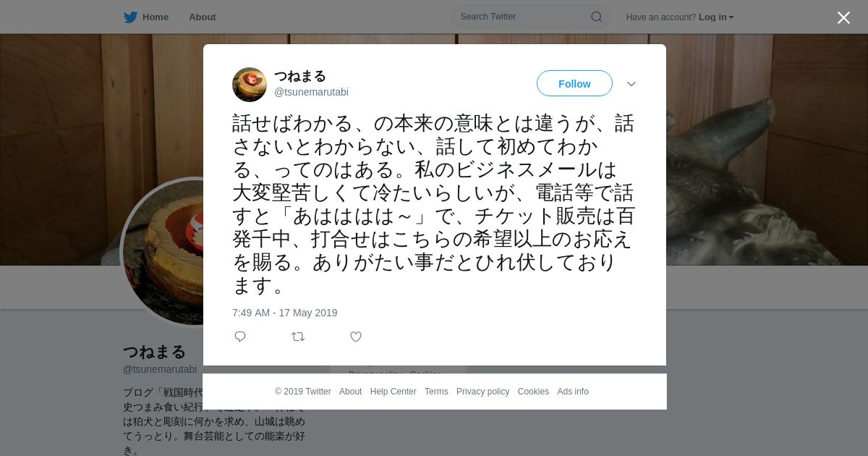Close the tweet overlay with X icon
The height and width of the screenshot is (456, 868).
[x=843, y=17]
